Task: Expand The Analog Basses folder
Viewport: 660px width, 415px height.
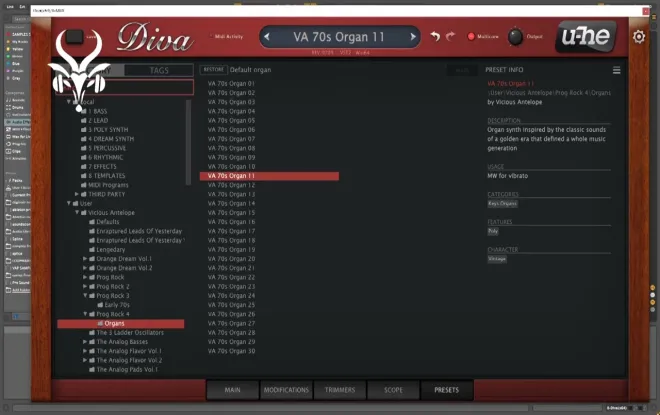Action: click(x=85, y=342)
